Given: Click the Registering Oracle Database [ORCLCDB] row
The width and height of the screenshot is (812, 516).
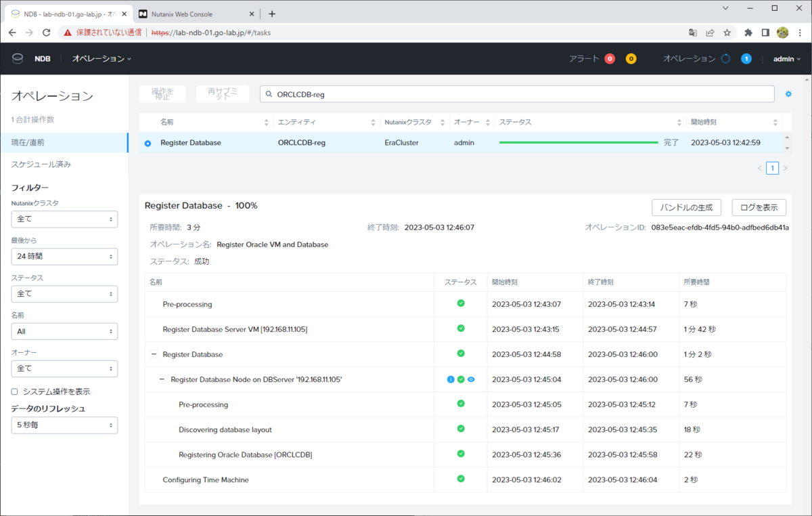Looking at the screenshot, I should [466, 454].
